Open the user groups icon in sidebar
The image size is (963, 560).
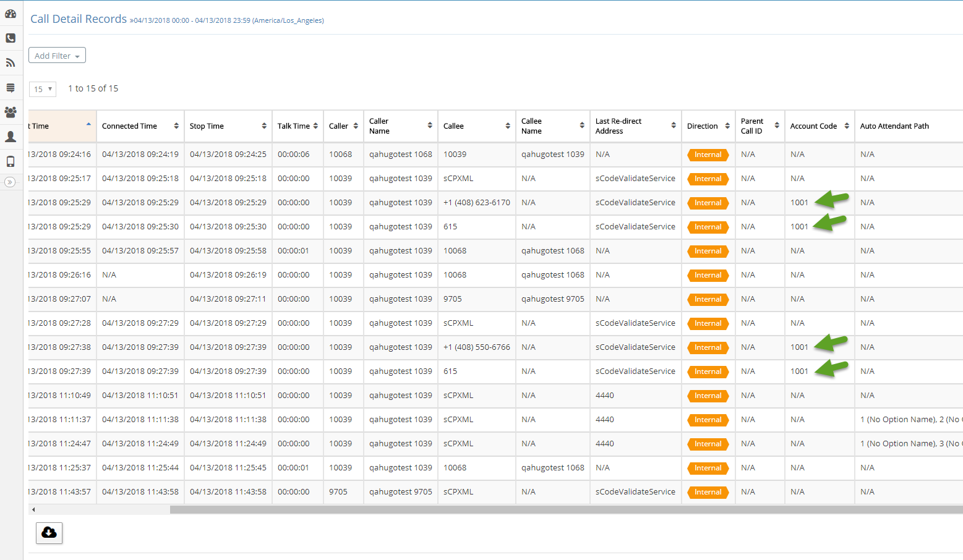click(11, 112)
